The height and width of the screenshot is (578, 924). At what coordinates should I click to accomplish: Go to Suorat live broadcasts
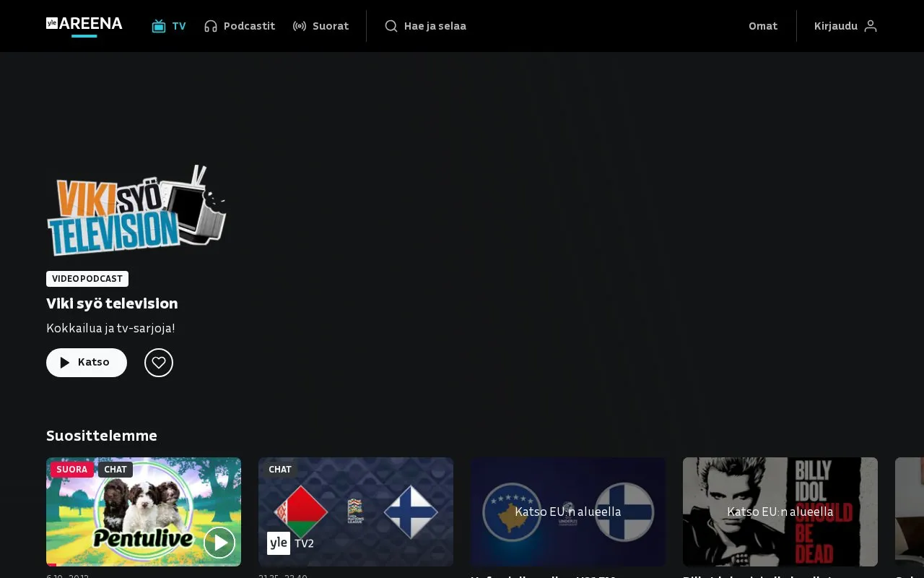click(321, 26)
